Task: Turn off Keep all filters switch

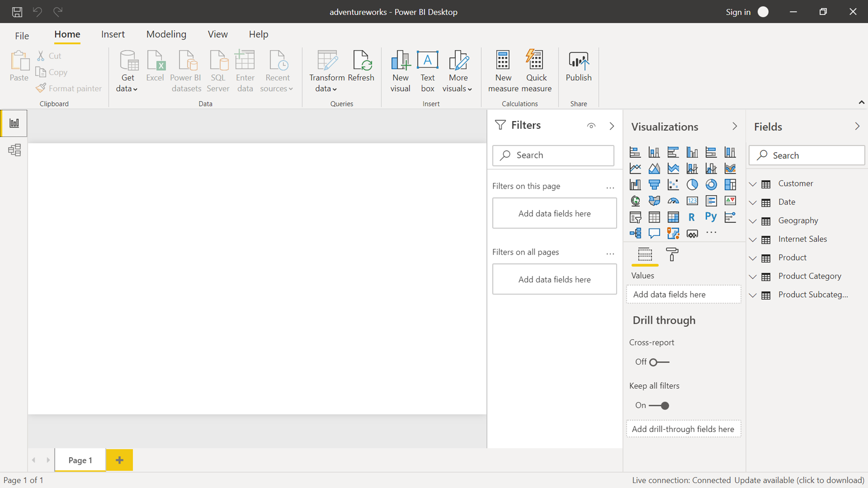Action: tap(659, 406)
